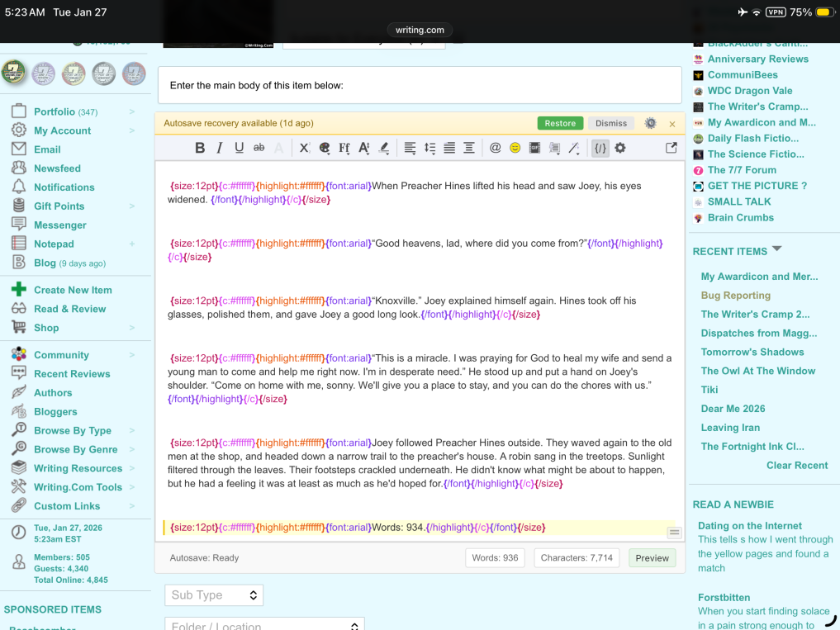840x630 pixels.
Task: Open the text color palette
Action: [x=324, y=148]
